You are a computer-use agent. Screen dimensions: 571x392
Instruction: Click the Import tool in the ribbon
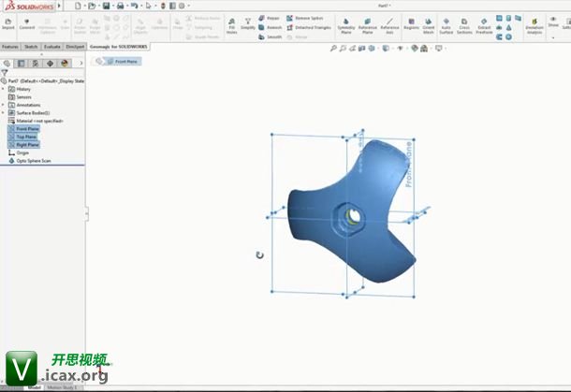[x=8, y=24]
